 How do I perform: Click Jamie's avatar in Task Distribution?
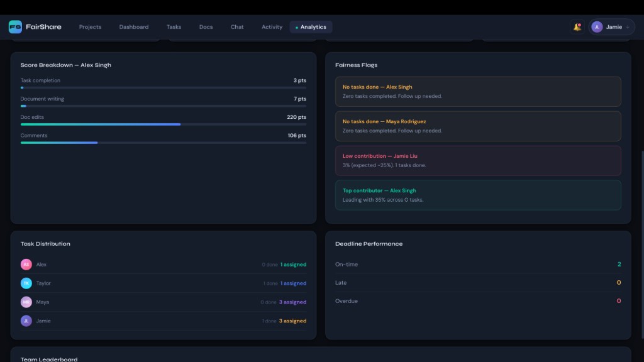coord(26,321)
